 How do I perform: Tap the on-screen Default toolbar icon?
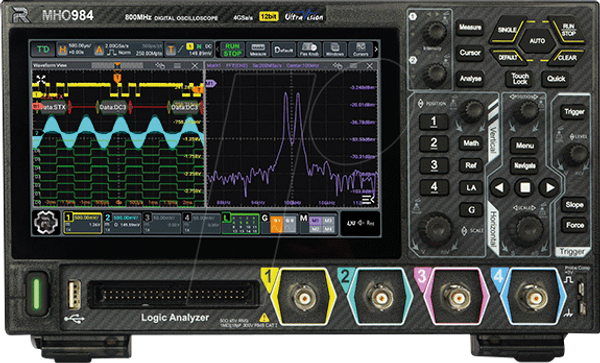(284, 50)
